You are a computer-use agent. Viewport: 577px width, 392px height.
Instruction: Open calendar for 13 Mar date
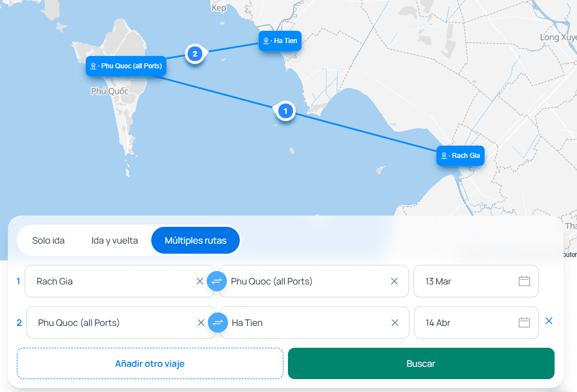(524, 281)
